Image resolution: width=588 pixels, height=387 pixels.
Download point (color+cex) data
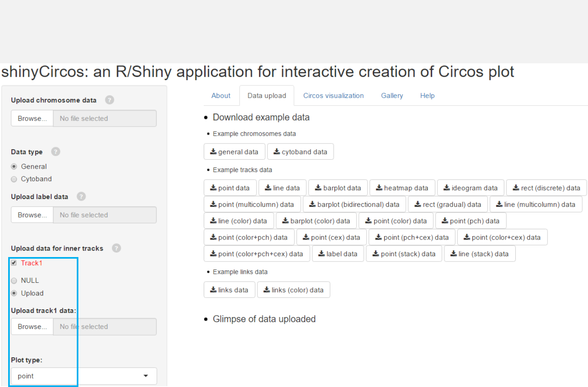[502, 237]
